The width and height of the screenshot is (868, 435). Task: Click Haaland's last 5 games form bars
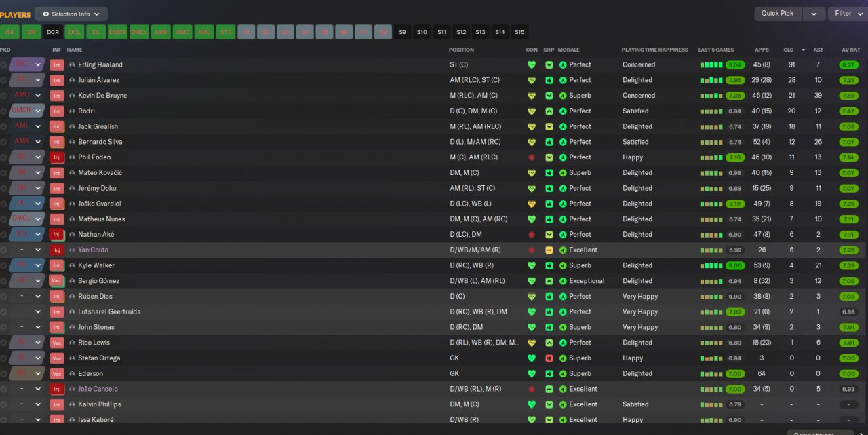click(711, 65)
